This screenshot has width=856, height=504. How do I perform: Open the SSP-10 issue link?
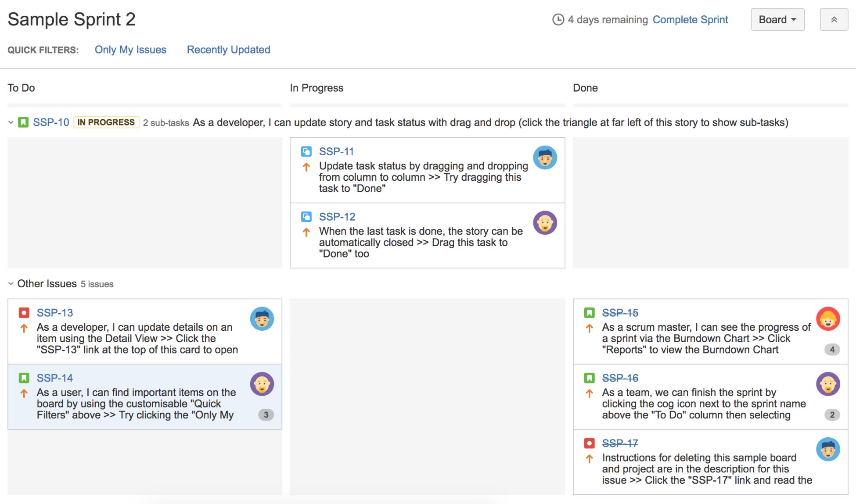coord(51,122)
